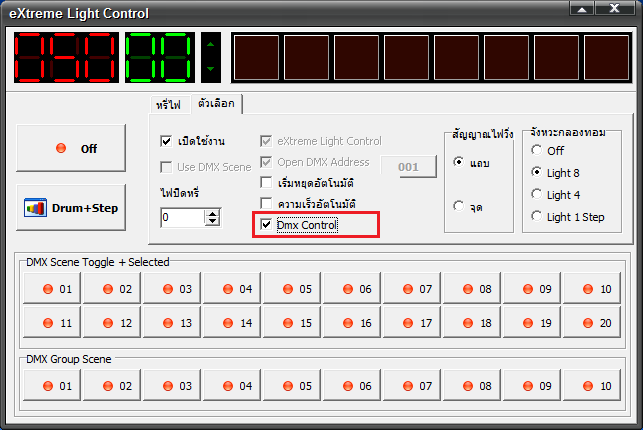The image size is (643, 430).
Task: Decrease the ไฟปิดหรี่ spinner value
Action: [x=212, y=222]
